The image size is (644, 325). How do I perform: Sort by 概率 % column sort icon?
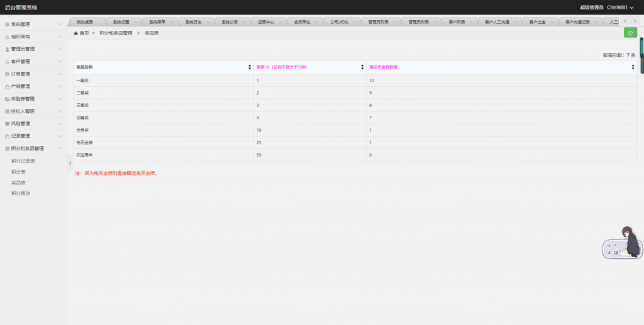362,67
